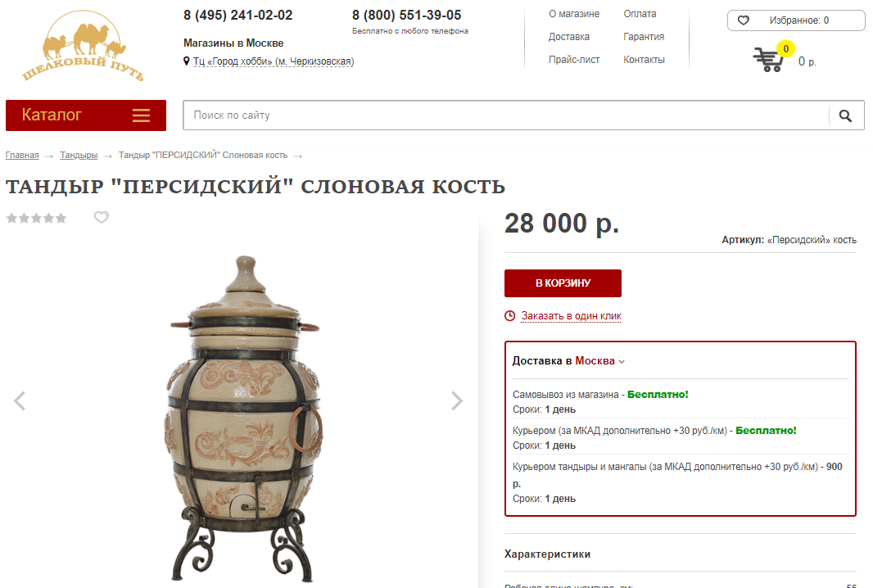Open the shopping cart icon
Viewport: 873px width, 588px height.
pos(768,59)
